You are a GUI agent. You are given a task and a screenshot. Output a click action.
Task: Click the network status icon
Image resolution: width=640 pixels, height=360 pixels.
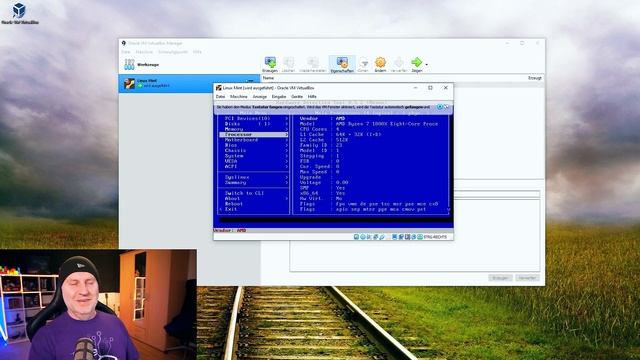pos(376,237)
